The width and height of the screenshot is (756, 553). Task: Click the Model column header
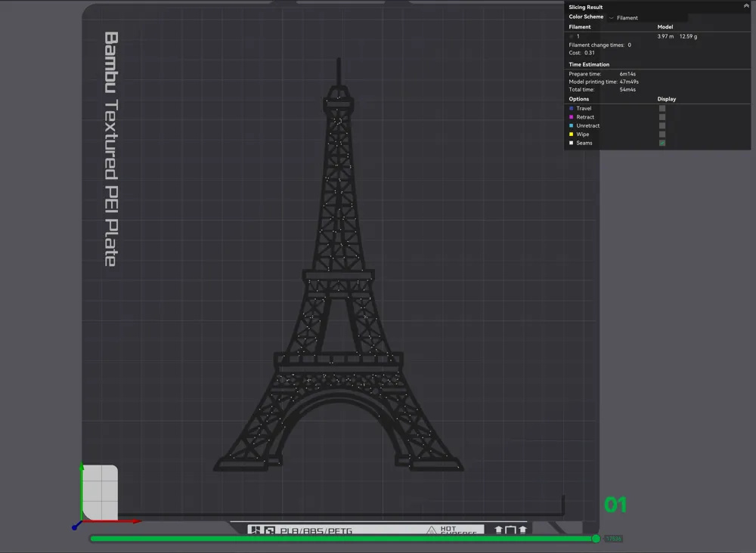(665, 27)
